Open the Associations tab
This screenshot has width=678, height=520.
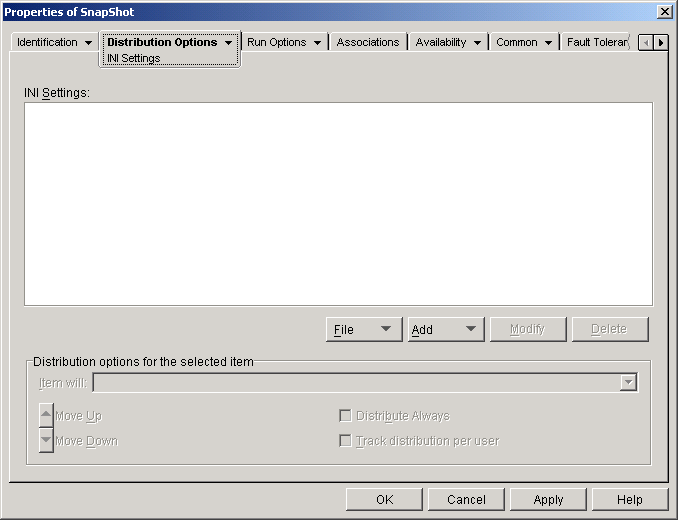pos(368,42)
